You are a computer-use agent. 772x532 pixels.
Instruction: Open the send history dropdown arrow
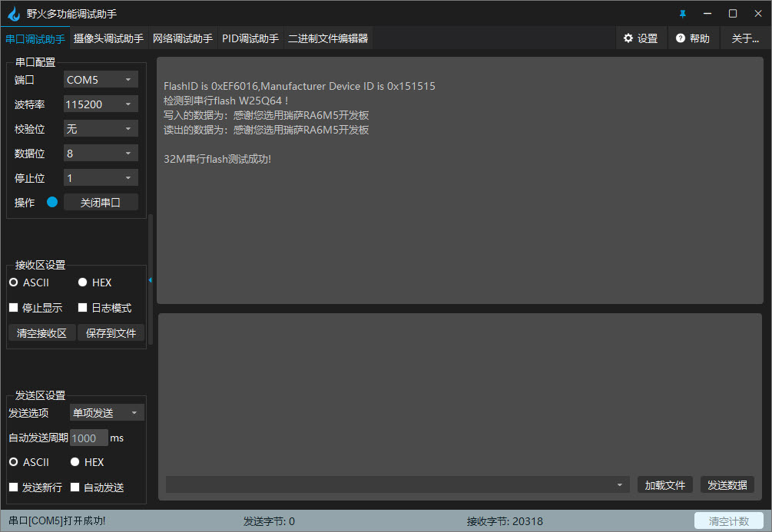point(619,485)
